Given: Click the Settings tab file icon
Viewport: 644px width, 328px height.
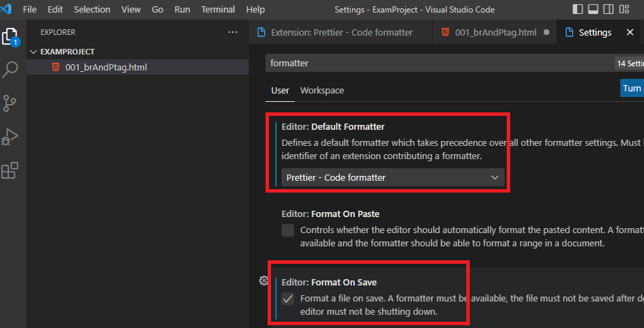Looking at the screenshot, I should tap(569, 32).
